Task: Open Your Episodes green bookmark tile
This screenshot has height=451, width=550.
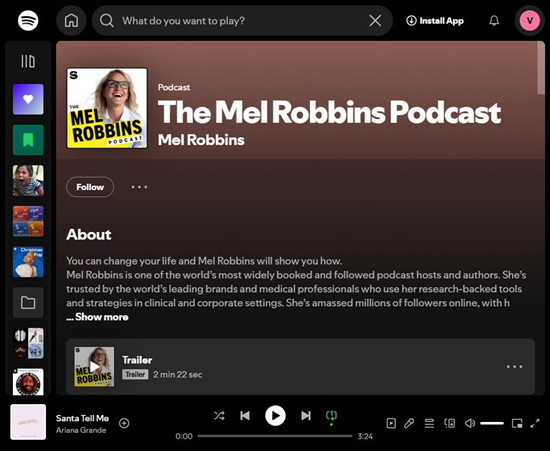Action: click(x=28, y=140)
